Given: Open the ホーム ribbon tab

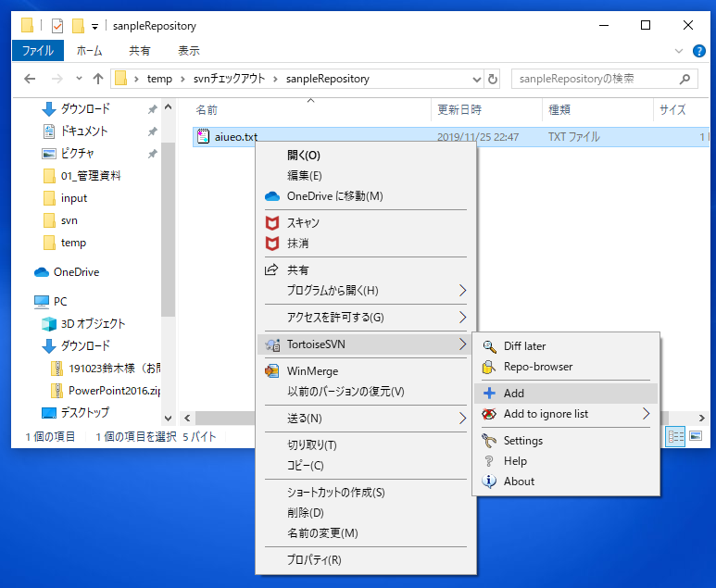Looking at the screenshot, I should [90, 51].
